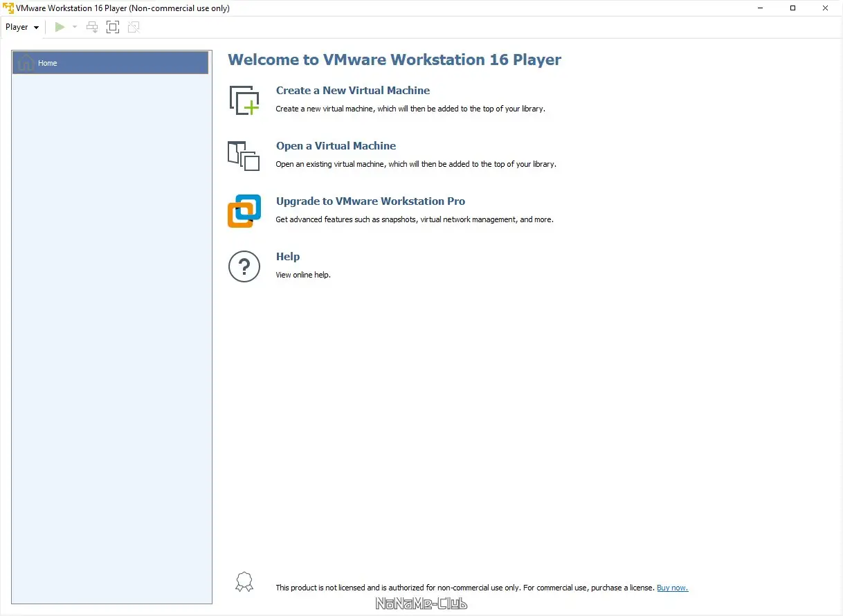
Task: Click Create a New Virtual Machine heading
Action: pyautogui.click(x=353, y=91)
